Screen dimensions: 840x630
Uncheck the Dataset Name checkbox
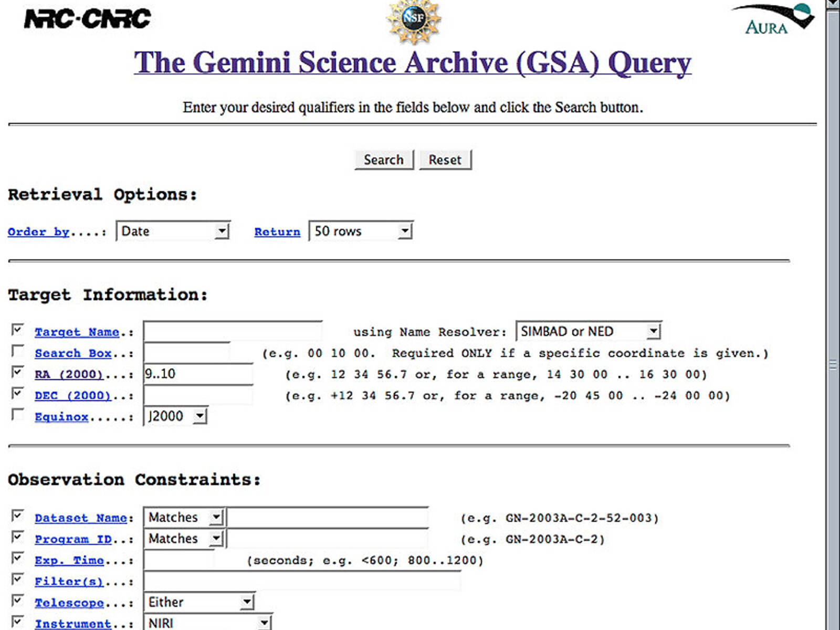tap(18, 516)
